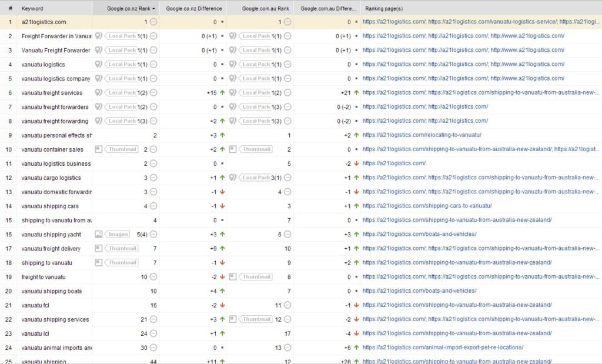Click Google.co.nz Thumbnail badge for vanuatu freight delivery

coord(122,248)
